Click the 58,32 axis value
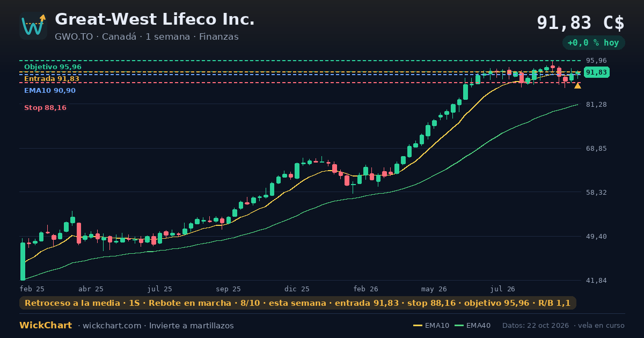The width and height of the screenshot is (644, 338). click(x=596, y=192)
